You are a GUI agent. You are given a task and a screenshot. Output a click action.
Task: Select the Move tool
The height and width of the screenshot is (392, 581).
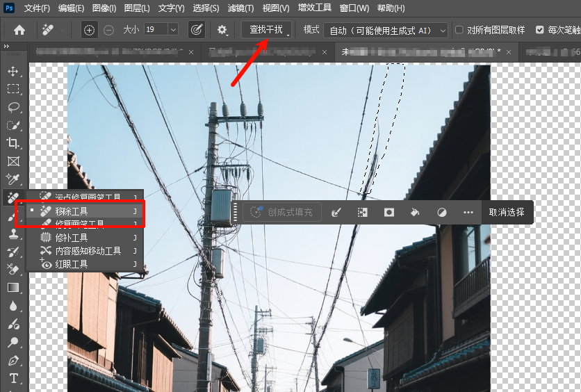13,71
